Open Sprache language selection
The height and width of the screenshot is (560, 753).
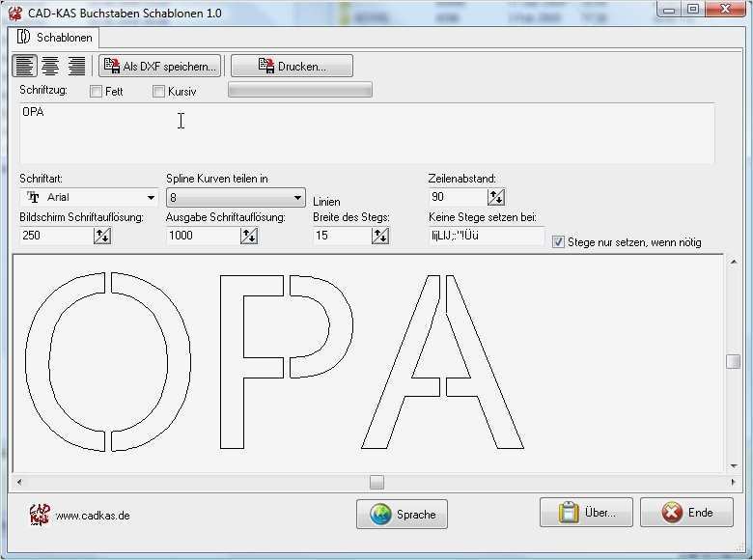tap(402, 514)
